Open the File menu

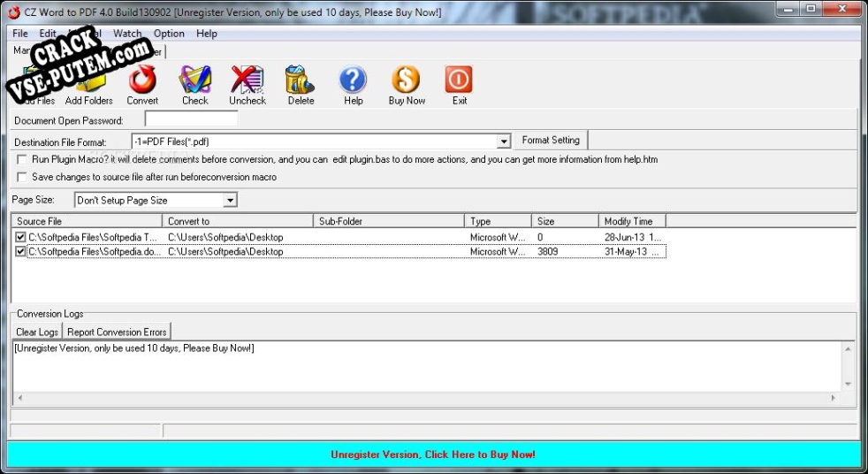click(20, 34)
